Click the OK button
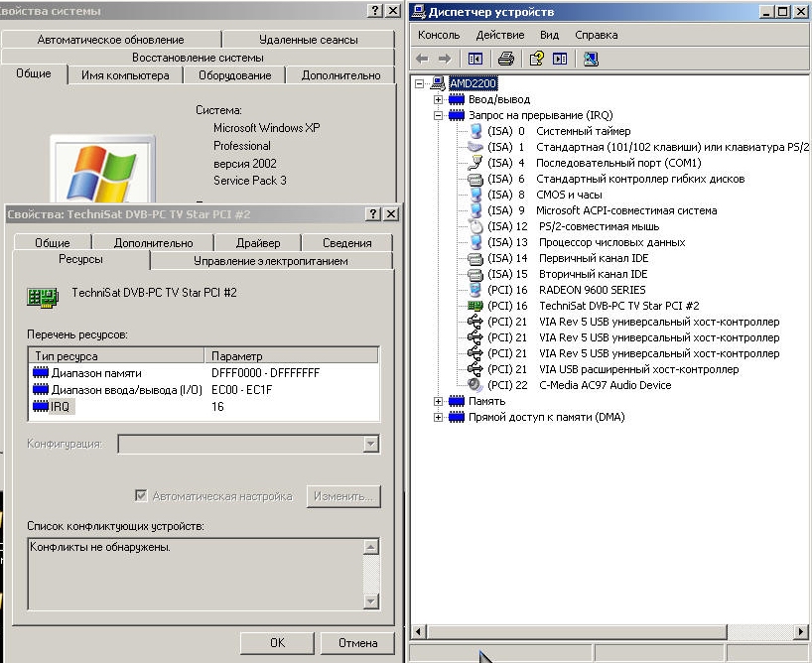This screenshot has height=663, width=812. [277, 643]
